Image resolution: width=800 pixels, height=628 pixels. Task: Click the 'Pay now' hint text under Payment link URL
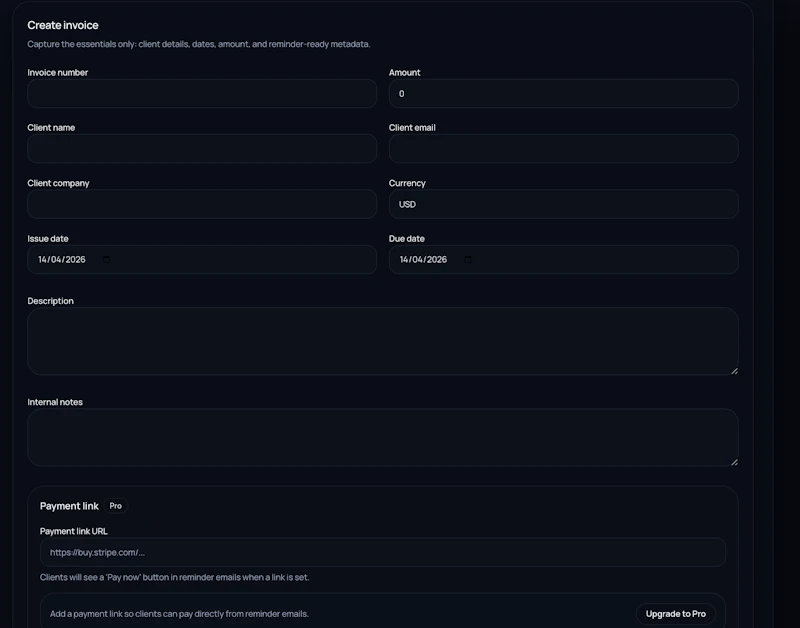click(x=173, y=576)
